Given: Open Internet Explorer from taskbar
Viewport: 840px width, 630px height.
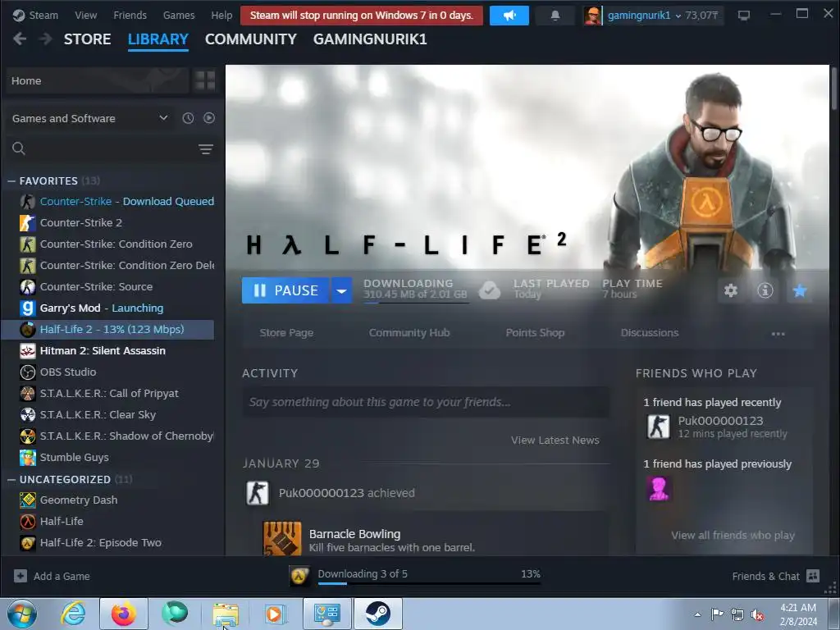Looking at the screenshot, I should (73, 614).
